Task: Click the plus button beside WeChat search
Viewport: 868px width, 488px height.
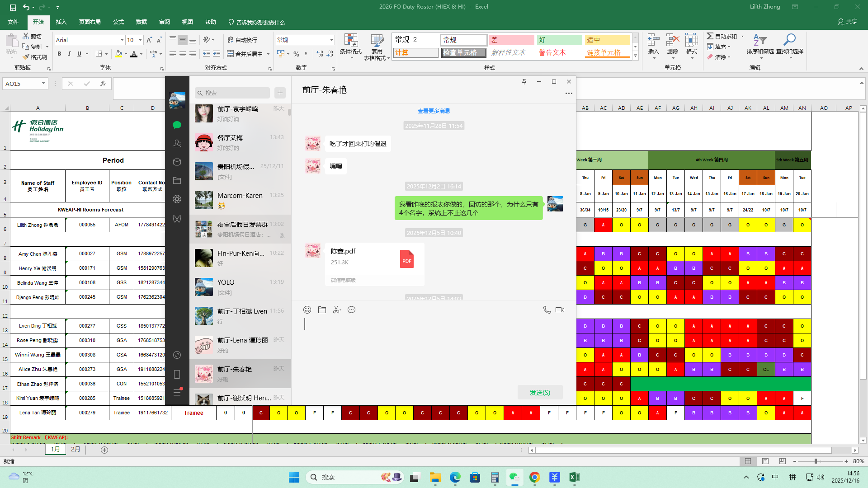Action: [x=280, y=93]
